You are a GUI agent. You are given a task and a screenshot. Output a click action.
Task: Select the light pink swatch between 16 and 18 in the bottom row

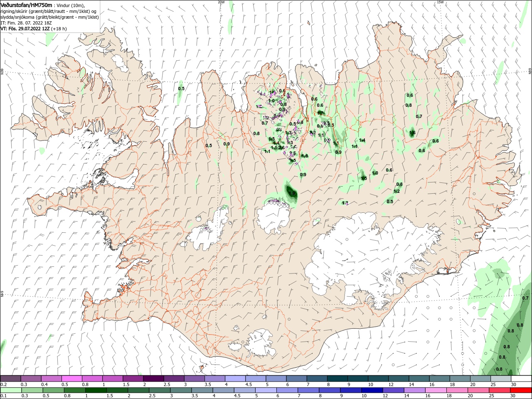click(436, 390)
